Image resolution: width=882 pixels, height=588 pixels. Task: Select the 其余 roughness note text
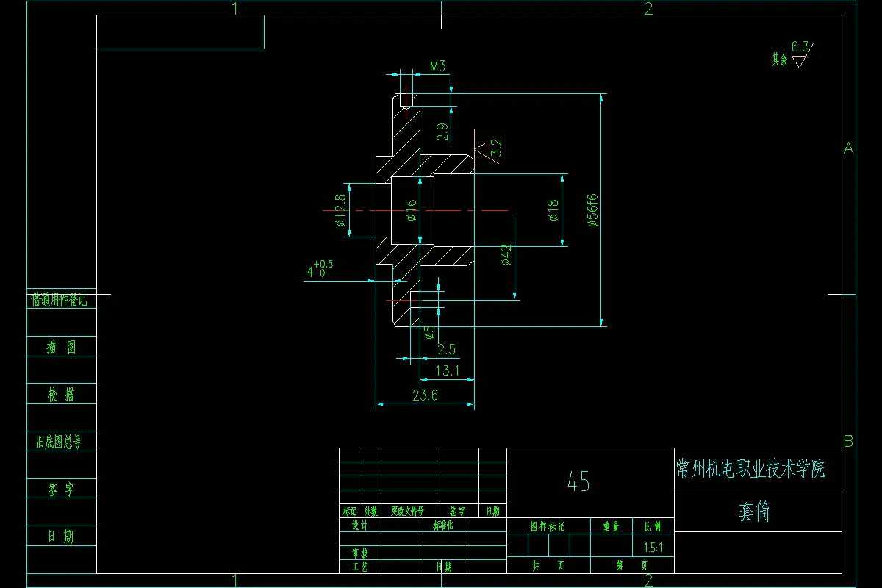779,60
